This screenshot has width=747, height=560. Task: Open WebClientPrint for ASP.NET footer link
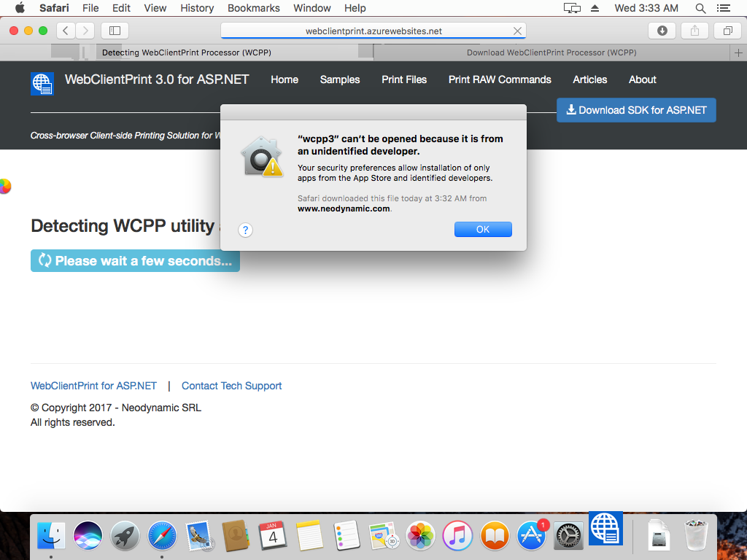click(x=93, y=386)
